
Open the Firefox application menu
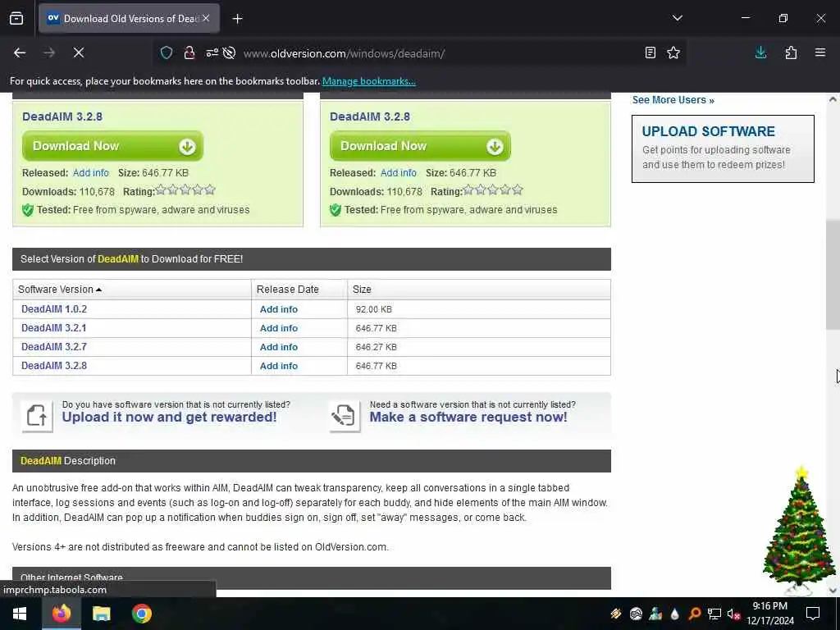820,52
